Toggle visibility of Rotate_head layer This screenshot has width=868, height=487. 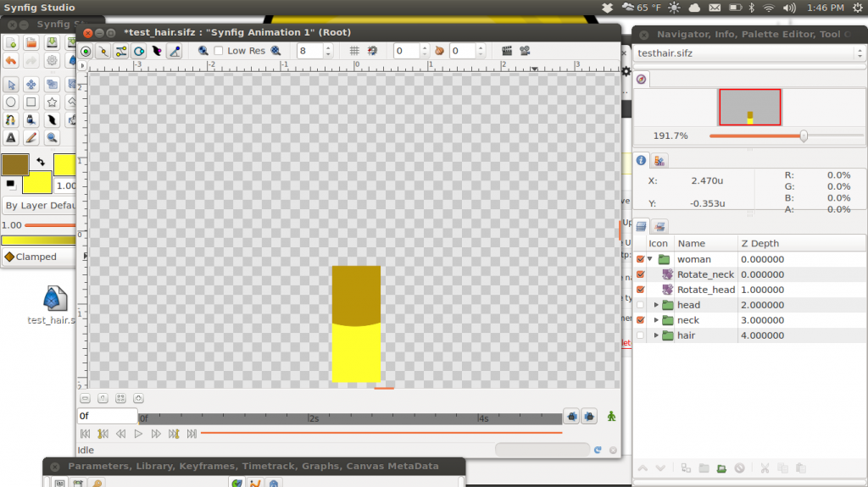(x=641, y=290)
